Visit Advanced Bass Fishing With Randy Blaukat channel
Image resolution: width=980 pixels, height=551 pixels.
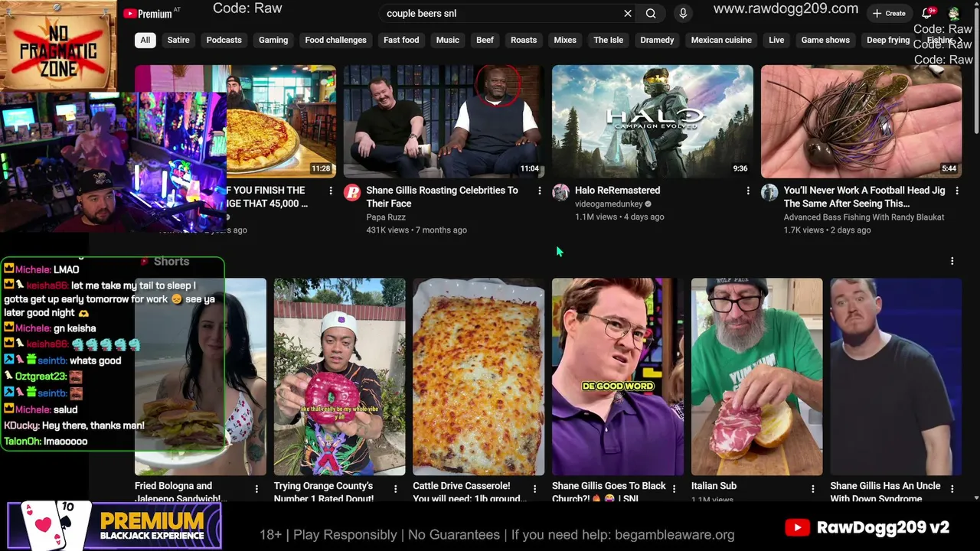[x=864, y=217]
